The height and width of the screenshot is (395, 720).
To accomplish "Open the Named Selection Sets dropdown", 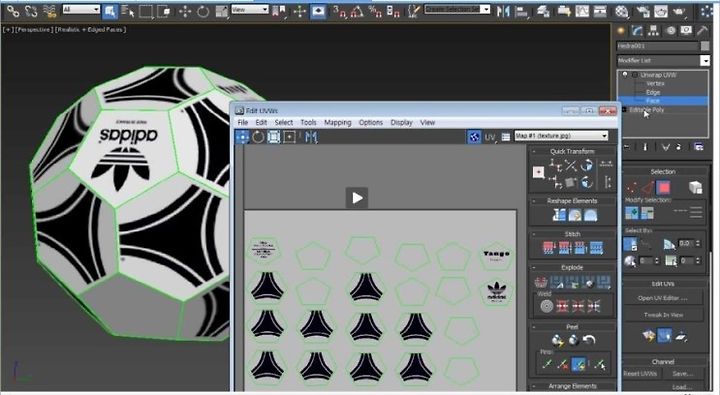I will [x=457, y=9].
